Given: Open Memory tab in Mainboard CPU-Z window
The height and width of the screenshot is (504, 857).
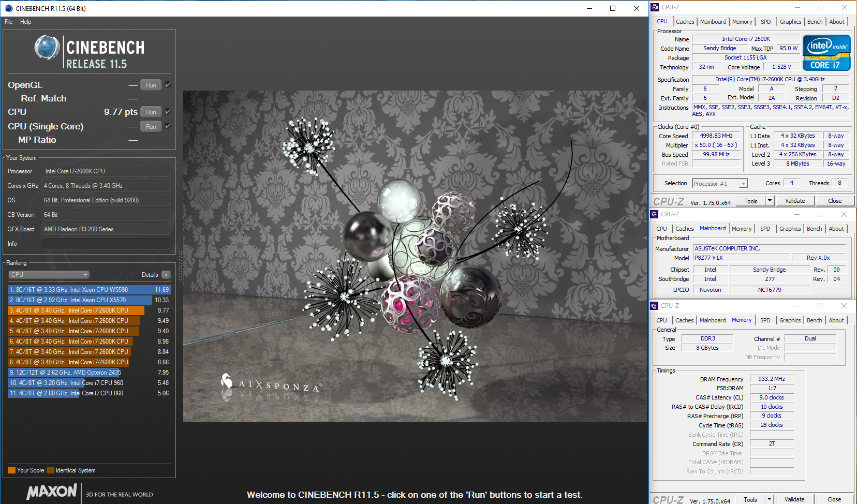Looking at the screenshot, I should tap(742, 229).
